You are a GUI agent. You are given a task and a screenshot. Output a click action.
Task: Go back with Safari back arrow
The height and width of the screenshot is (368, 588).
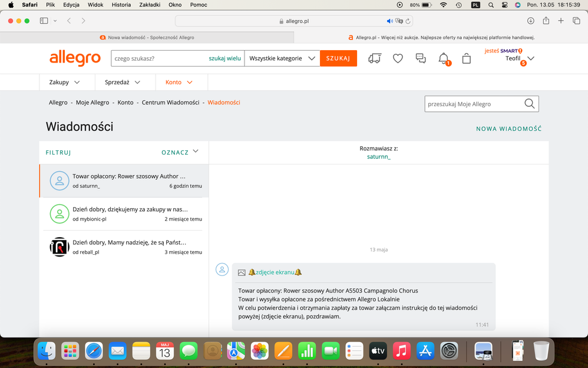pyautogui.click(x=69, y=21)
